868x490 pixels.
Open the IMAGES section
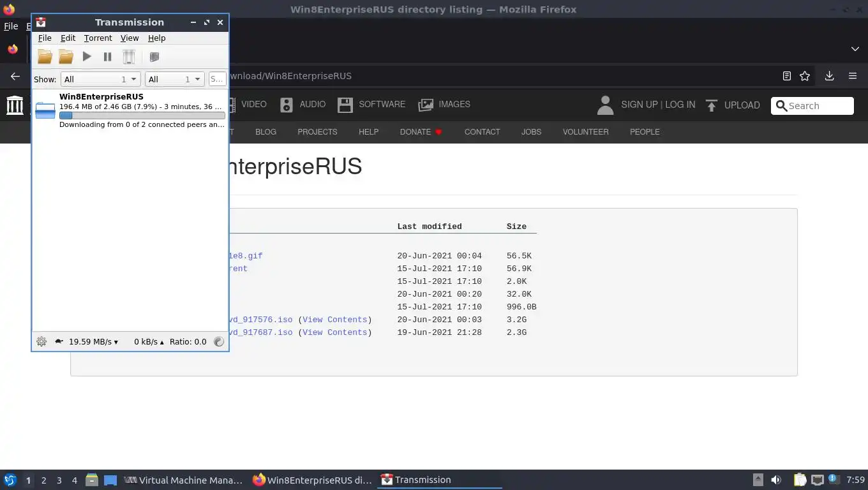[444, 105]
